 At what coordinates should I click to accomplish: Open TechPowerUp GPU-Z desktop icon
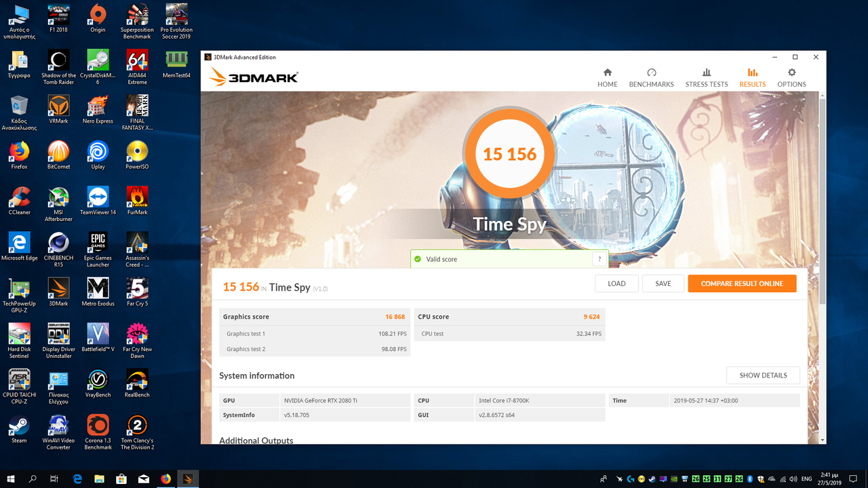pyautogui.click(x=19, y=295)
